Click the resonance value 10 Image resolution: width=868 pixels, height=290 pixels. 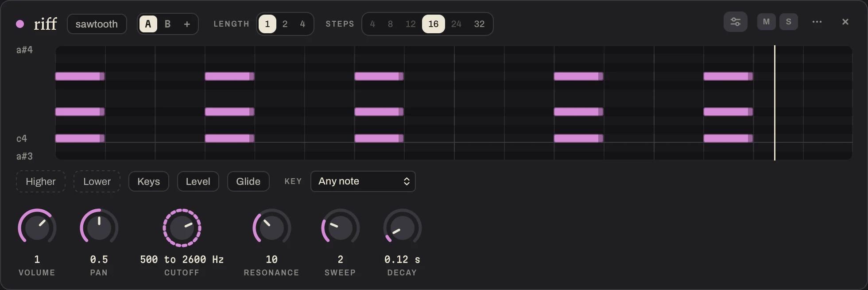point(271,259)
